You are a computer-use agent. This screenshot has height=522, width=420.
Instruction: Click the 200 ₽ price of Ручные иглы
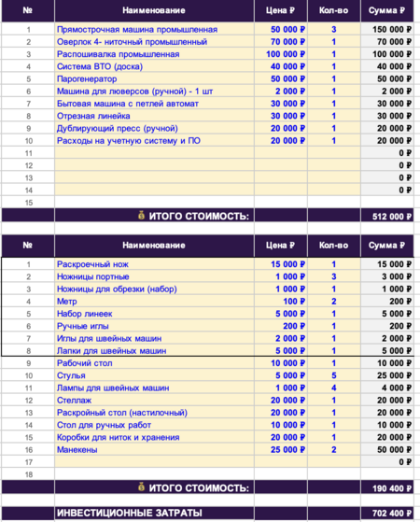tap(281, 326)
